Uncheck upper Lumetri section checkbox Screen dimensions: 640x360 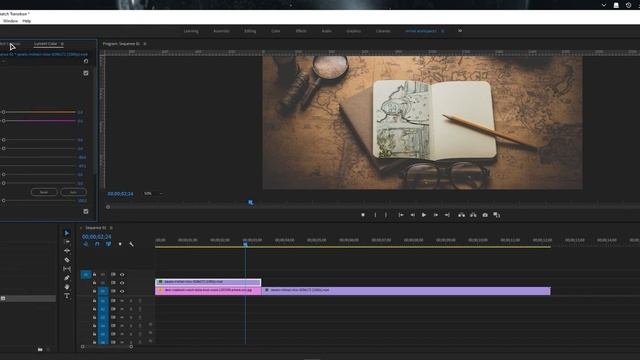(86, 73)
